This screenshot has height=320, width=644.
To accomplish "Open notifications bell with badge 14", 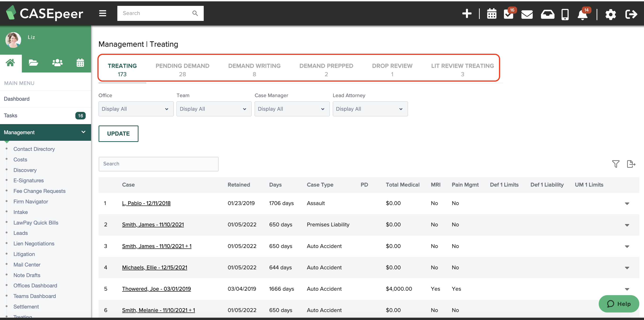I will click(x=583, y=14).
